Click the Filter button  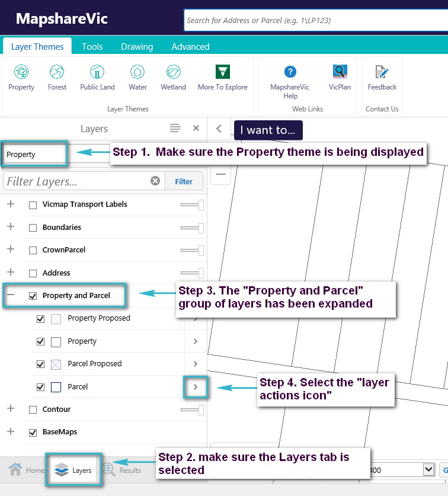point(184,181)
